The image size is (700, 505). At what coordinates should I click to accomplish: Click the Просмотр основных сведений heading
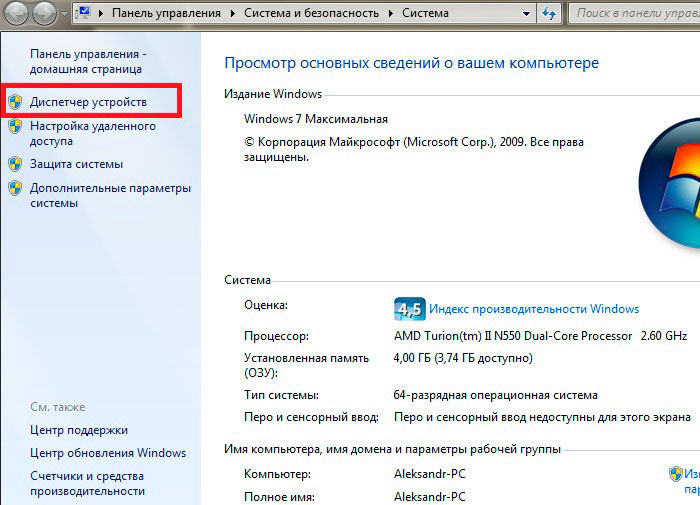411,63
